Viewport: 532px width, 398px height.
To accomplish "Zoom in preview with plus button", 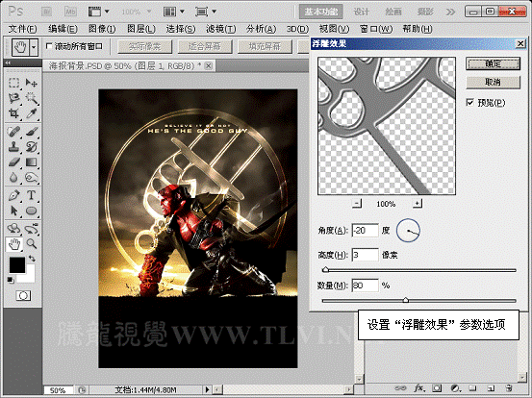I will (417, 204).
